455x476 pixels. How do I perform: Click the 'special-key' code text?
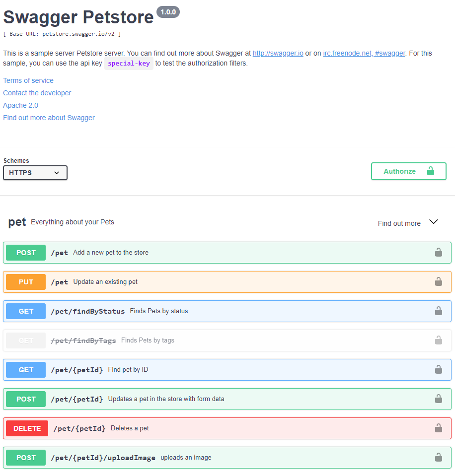coord(129,64)
